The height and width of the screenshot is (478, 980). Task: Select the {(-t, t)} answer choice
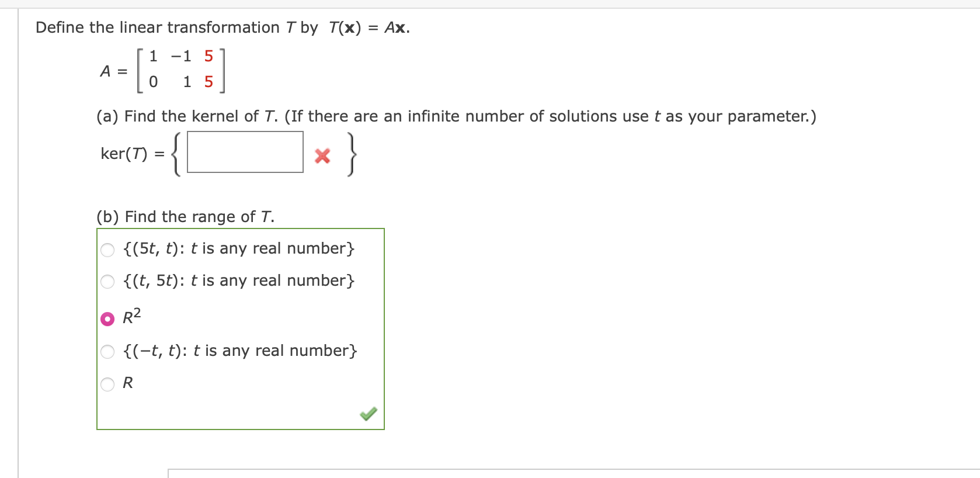[107, 351]
